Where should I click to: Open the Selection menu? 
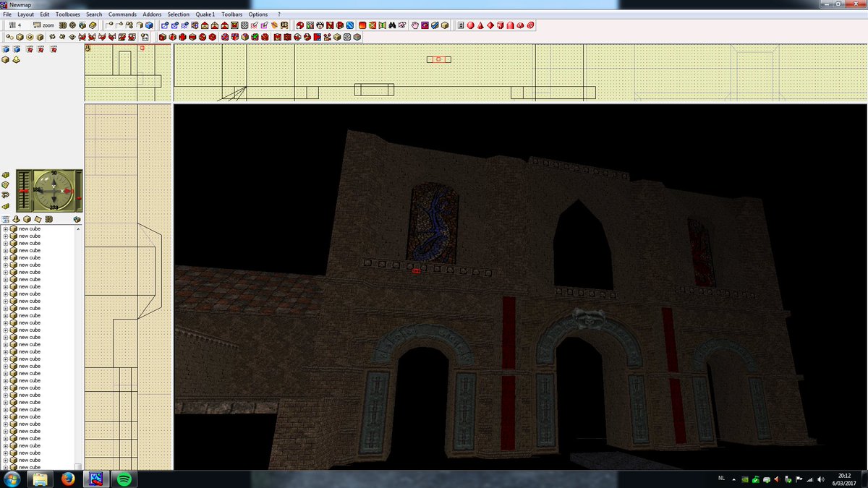pyautogui.click(x=178, y=14)
